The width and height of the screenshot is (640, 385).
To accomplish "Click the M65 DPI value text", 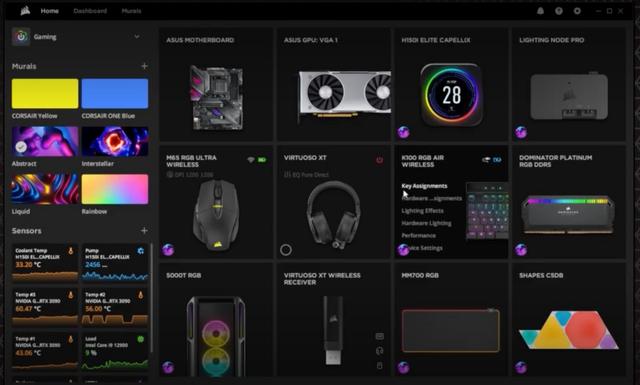I will pyautogui.click(x=195, y=175).
